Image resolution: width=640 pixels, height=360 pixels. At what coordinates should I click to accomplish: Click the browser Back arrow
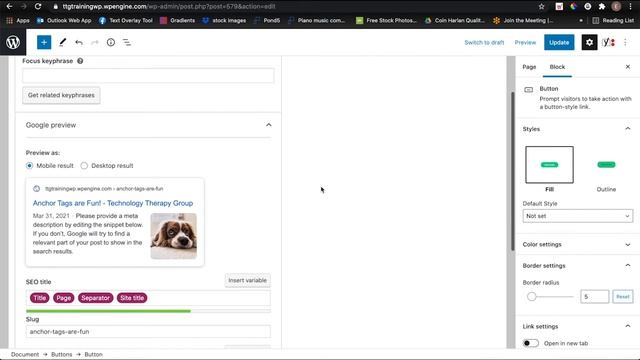9,6
